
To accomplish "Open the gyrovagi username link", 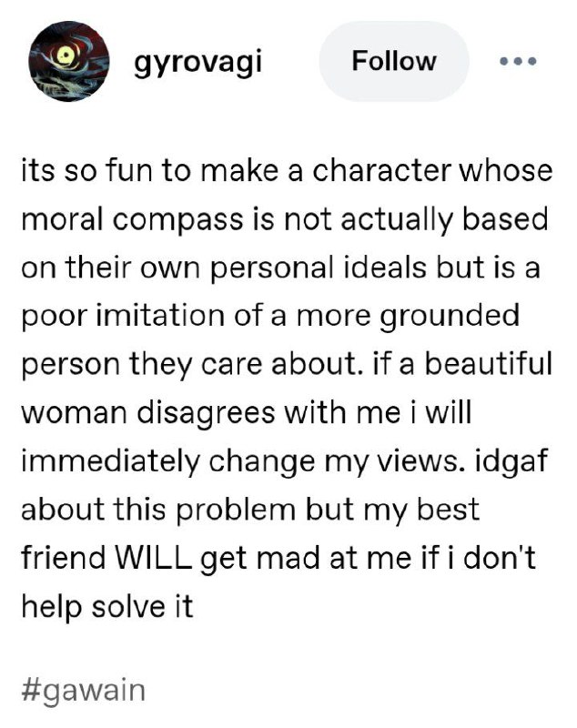I will (198, 62).
